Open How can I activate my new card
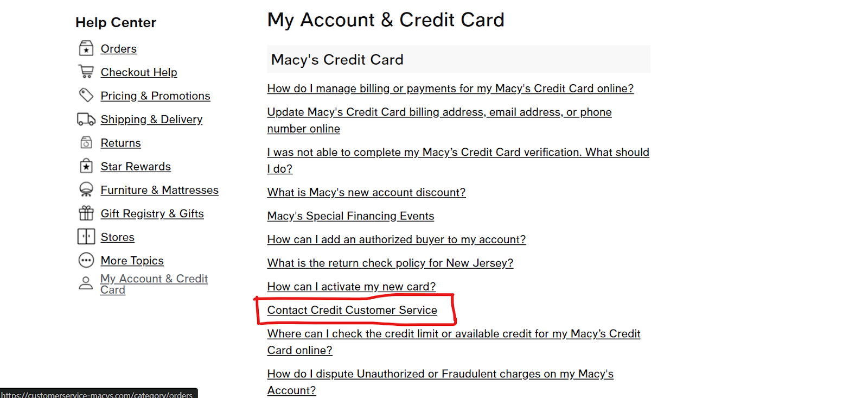This screenshot has width=868, height=398. coord(352,286)
